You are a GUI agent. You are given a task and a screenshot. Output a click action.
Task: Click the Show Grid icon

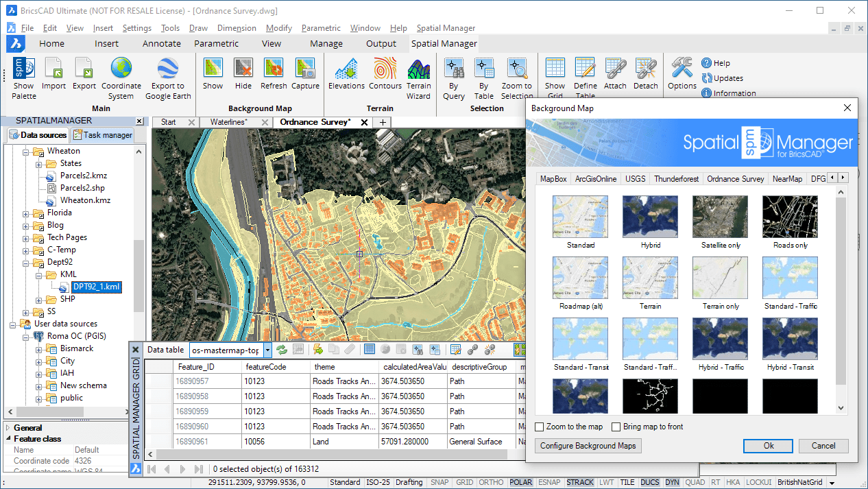(555, 69)
